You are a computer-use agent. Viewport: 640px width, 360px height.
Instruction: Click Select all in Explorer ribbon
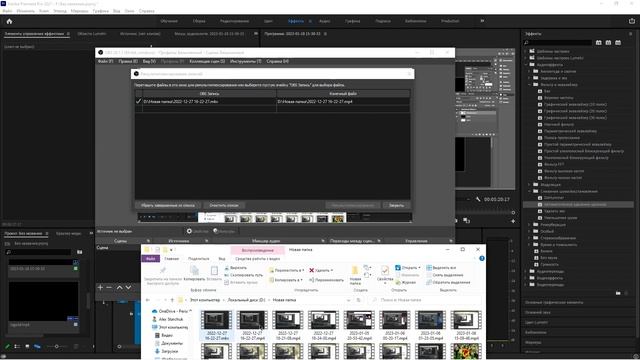coord(441,268)
